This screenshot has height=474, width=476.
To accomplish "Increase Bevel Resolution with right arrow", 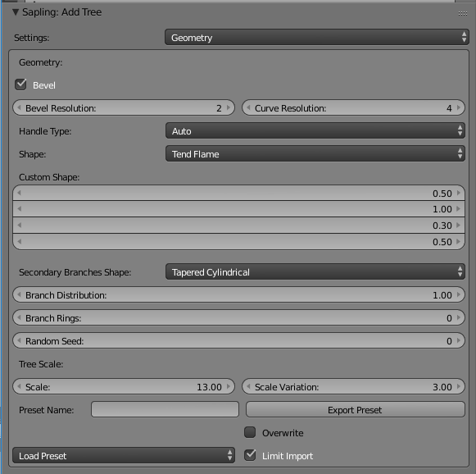I will pos(229,107).
